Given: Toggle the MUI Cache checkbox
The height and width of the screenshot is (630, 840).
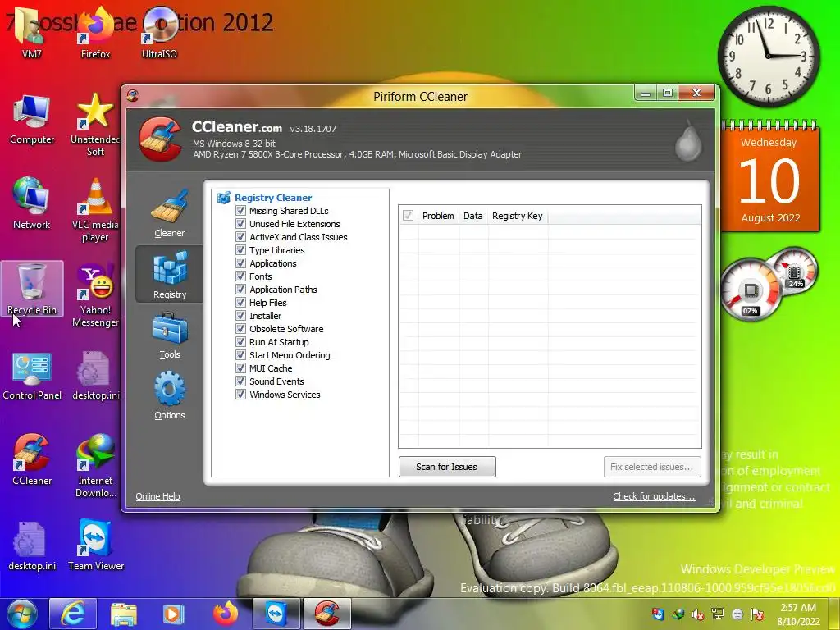Looking at the screenshot, I should pos(240,368).
